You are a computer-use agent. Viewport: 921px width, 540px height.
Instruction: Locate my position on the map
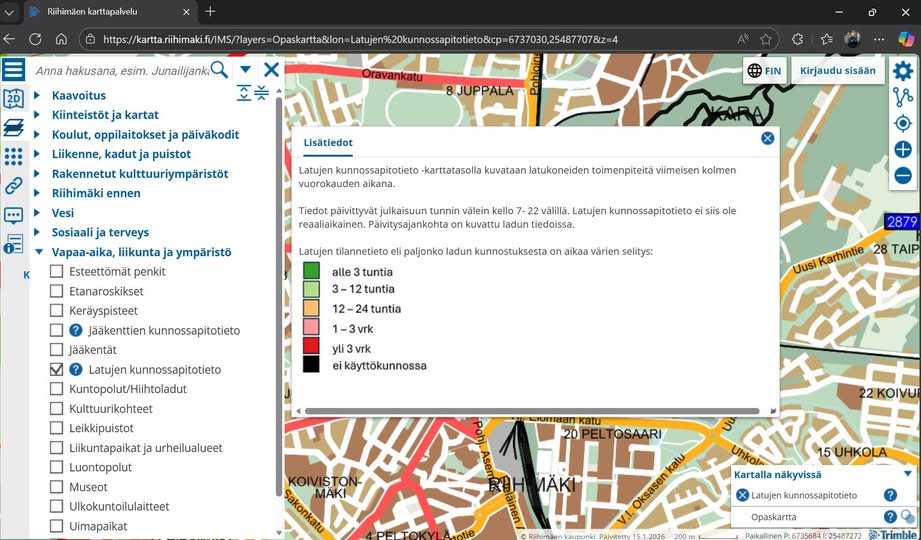[903, 123]
